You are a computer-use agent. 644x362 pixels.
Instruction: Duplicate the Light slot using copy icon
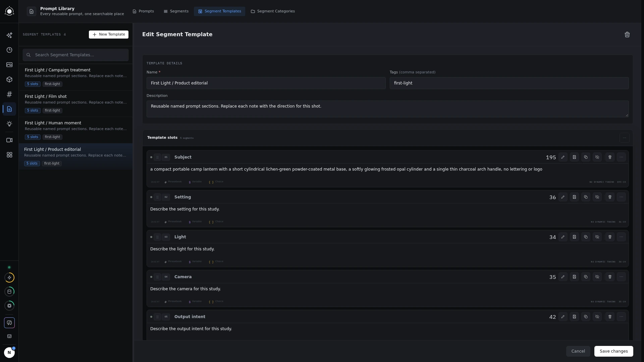tap(586, 237)
